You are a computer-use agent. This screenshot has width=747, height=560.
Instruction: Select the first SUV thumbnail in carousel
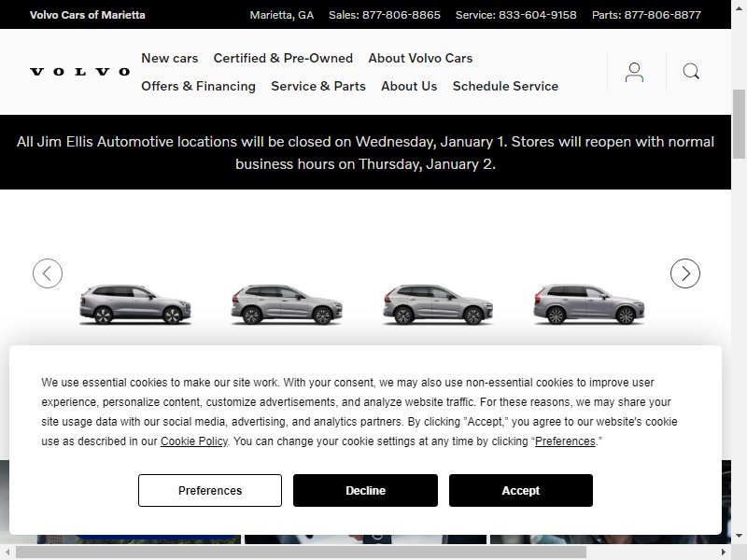coord(135,305)
